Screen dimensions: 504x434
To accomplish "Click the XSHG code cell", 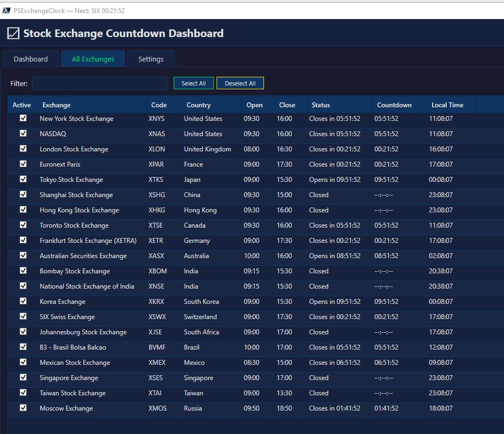I will 157,195.
